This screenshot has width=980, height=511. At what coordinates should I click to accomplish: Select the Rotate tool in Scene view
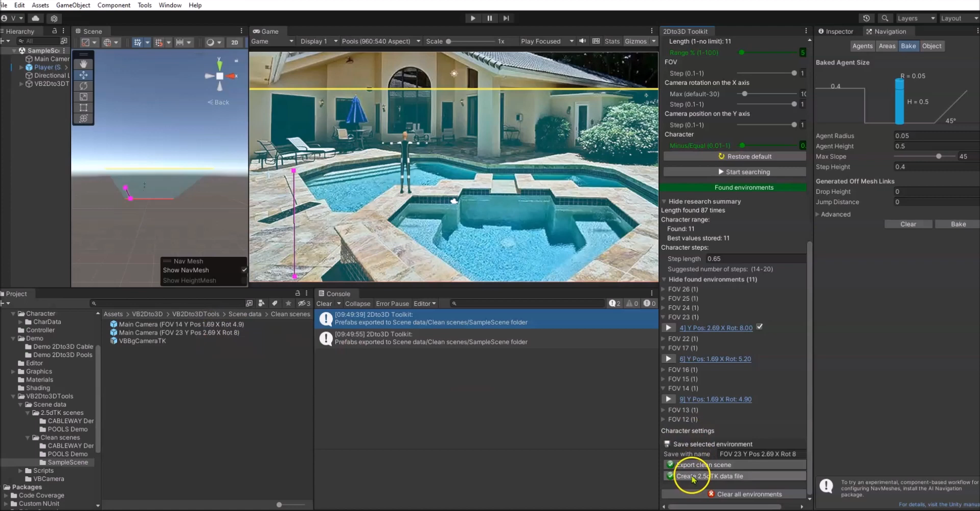click(x=83, y=86)
